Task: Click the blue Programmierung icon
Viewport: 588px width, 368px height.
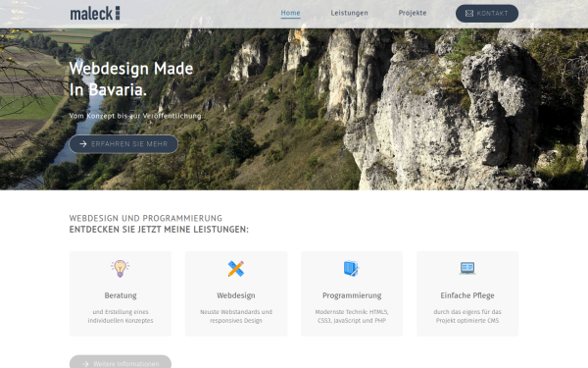Action: (x=352, y=269)
